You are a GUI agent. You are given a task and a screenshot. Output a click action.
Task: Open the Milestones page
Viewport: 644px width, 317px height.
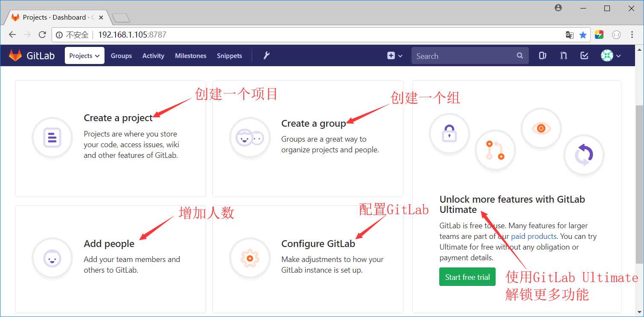[191, 55]
